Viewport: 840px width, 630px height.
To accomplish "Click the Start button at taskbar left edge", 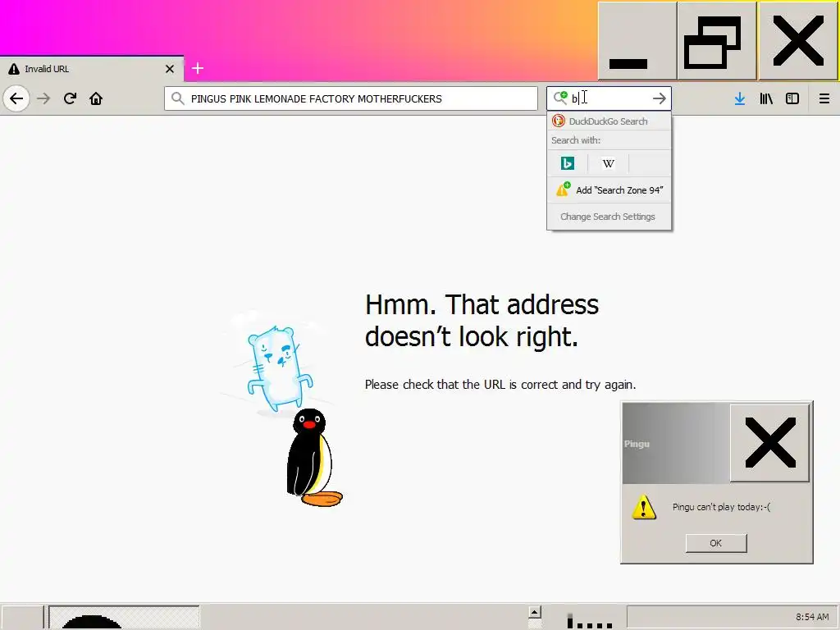I will pyautogui.click(x=22, y=618).
